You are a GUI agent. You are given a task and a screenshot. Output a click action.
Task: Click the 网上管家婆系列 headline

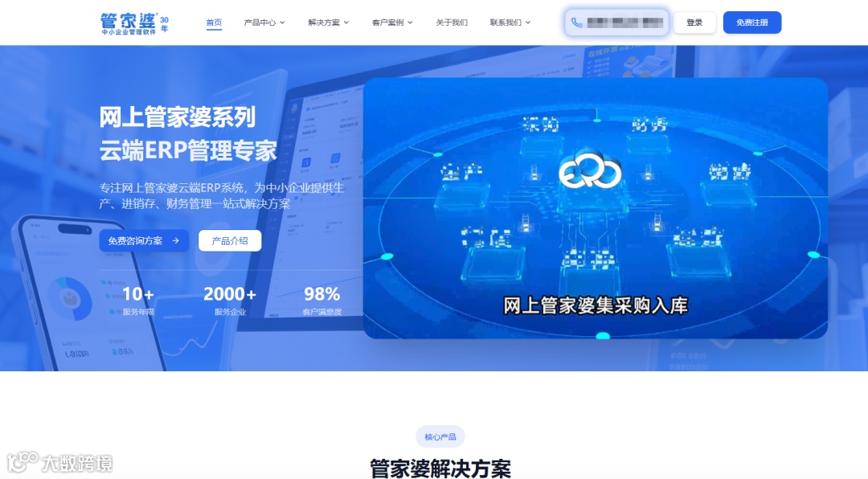[x=177, y=117]
